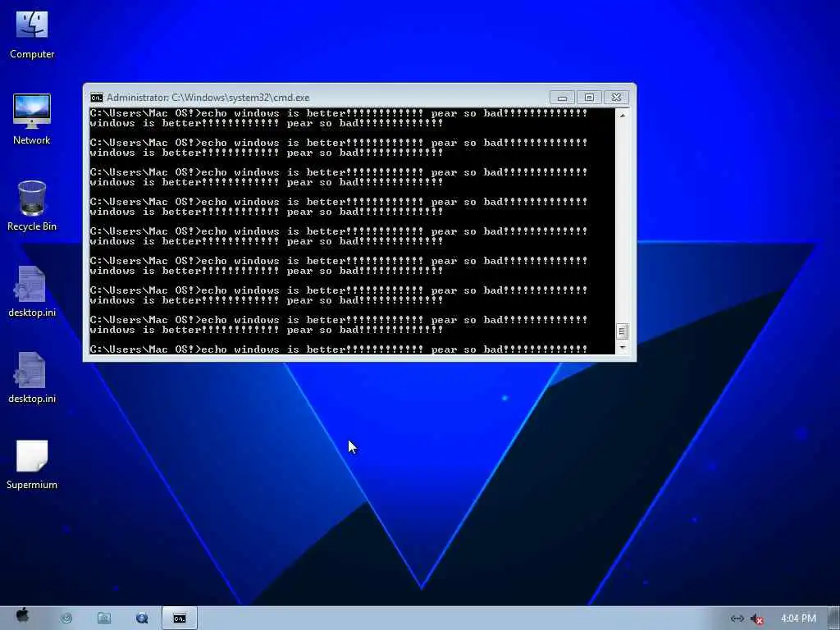
Task: Open the magnifier globe taskbar icon
Action: point(142,619)
